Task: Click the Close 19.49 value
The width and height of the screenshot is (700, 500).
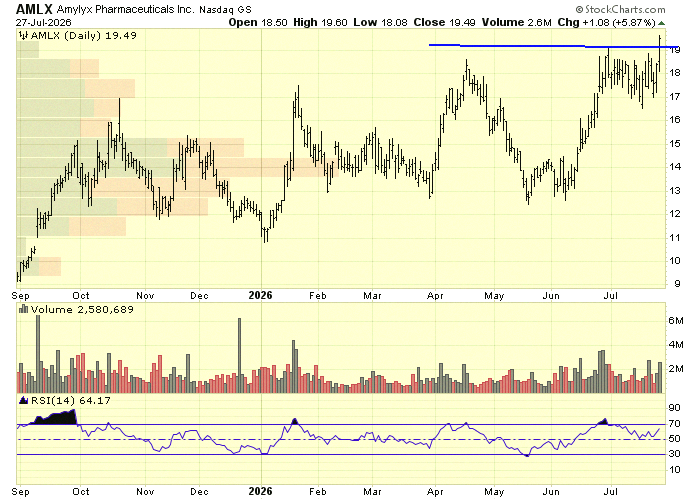Action: (444, 22)
